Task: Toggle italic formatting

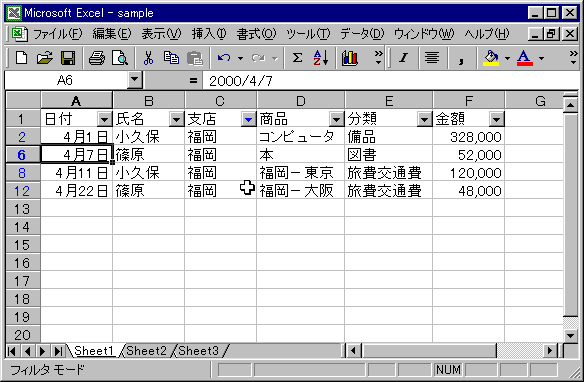Action: click(403, 58)
